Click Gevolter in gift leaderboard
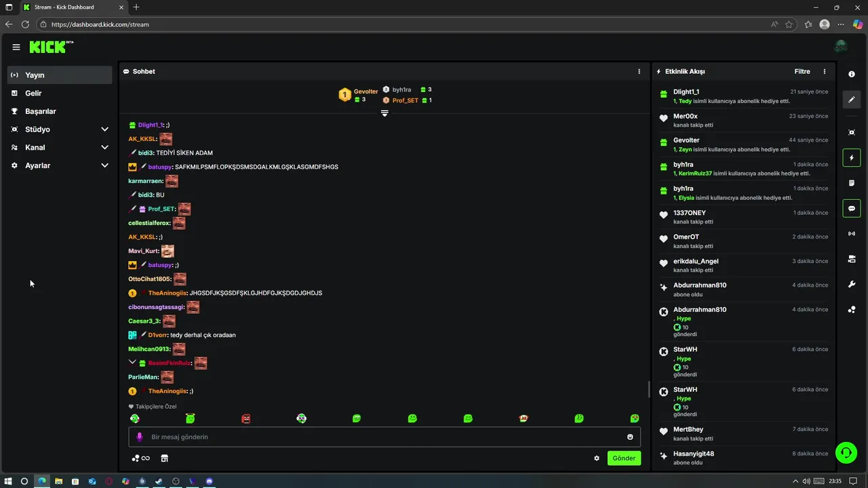The image size is (868, 488). 366,91
